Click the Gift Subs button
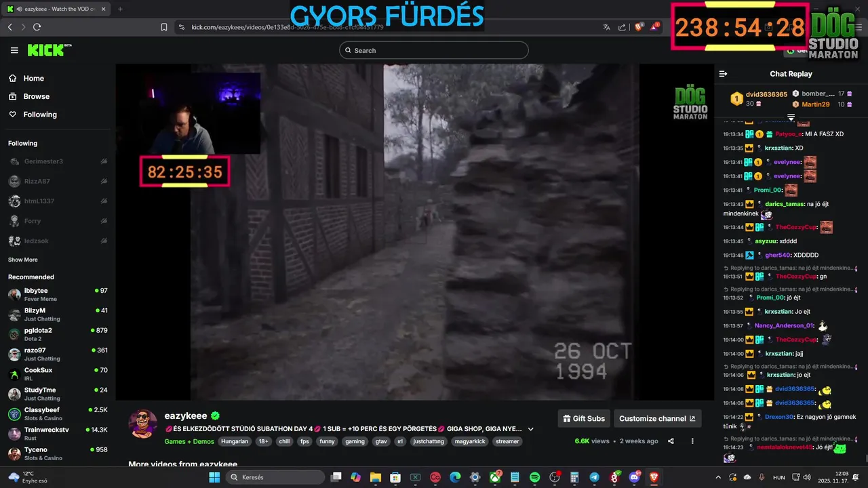Screen dimensions: 868x488 pyautogui.click(x=583, y=418)
